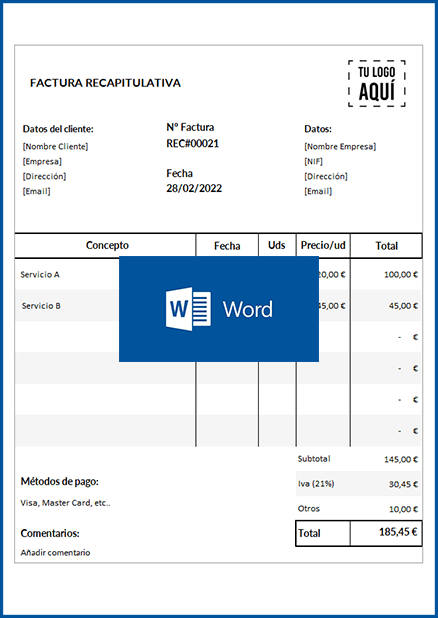Click the 'Añadir comentario' text
Image resolution: width=438 pixels, height=618 pixels.
coord(55,553)
